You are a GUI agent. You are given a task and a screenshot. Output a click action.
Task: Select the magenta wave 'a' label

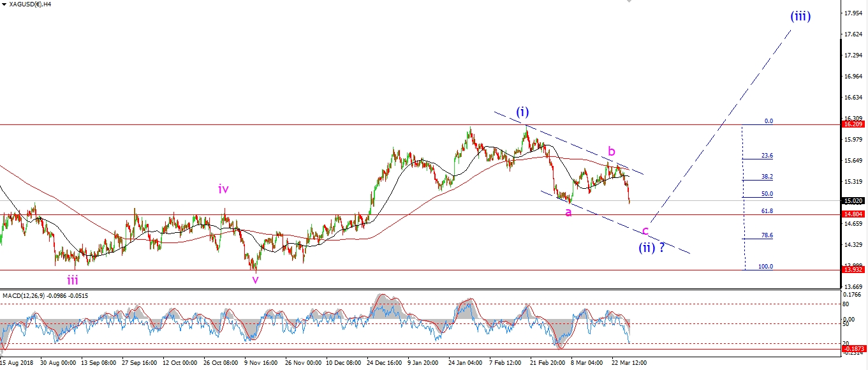(x=568, y=212)
